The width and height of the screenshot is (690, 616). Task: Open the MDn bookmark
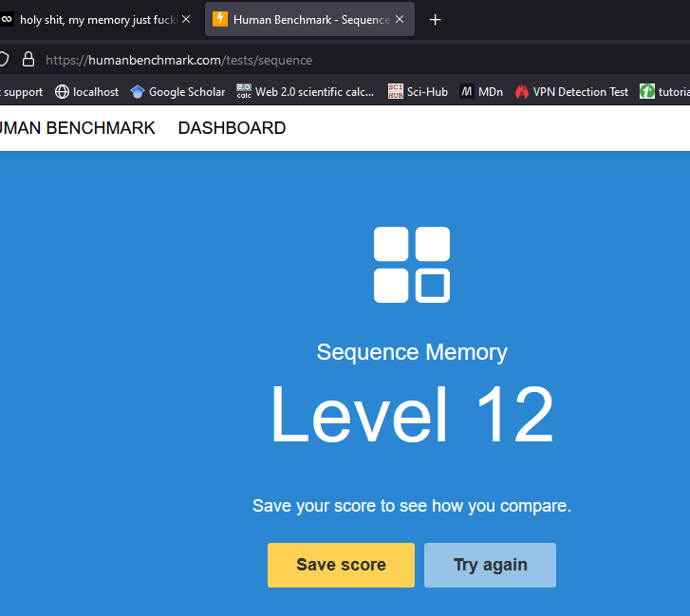coord(481,92)
